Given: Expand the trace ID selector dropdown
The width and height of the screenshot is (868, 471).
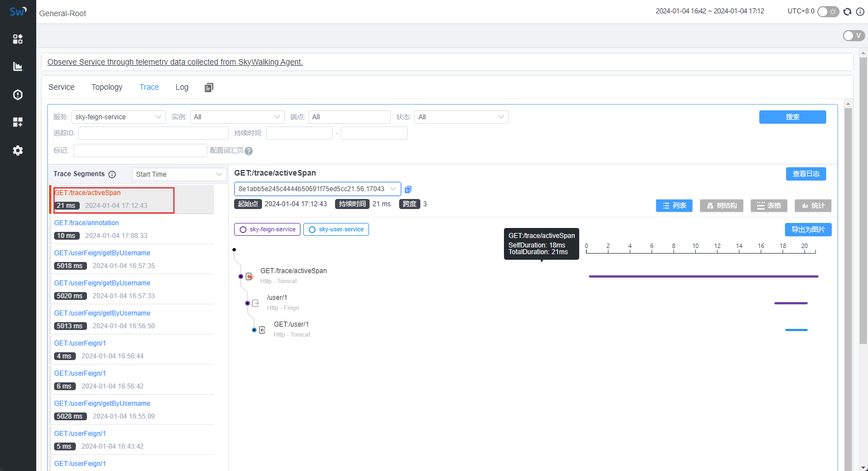Looking at the screenshot, I should [x=317, y=189].
